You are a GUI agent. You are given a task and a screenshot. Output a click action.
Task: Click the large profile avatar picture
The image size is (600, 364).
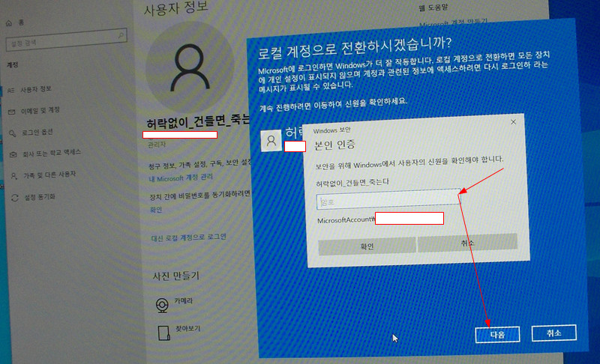coord(190,67)
